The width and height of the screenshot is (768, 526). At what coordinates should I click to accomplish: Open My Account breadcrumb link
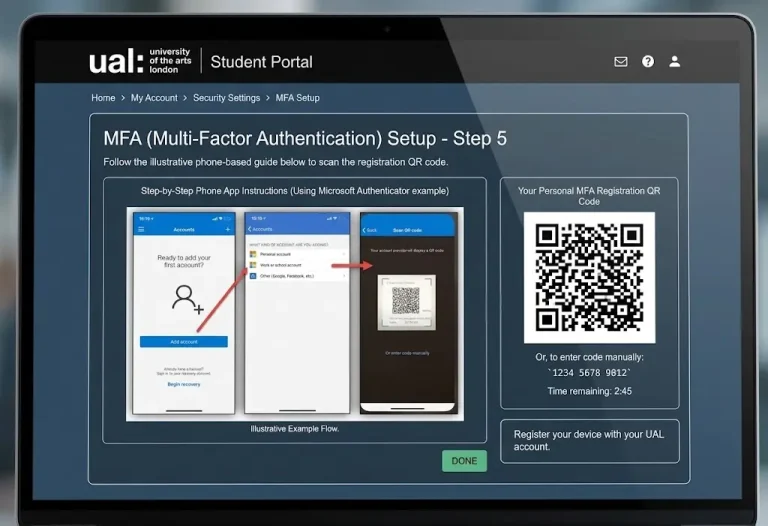click(x=154, y=98)
